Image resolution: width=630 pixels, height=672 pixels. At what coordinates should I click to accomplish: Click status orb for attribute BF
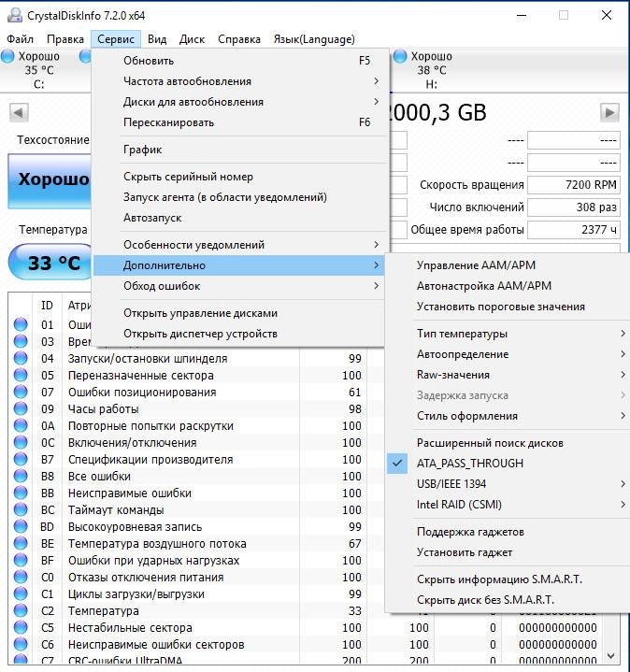21,560
